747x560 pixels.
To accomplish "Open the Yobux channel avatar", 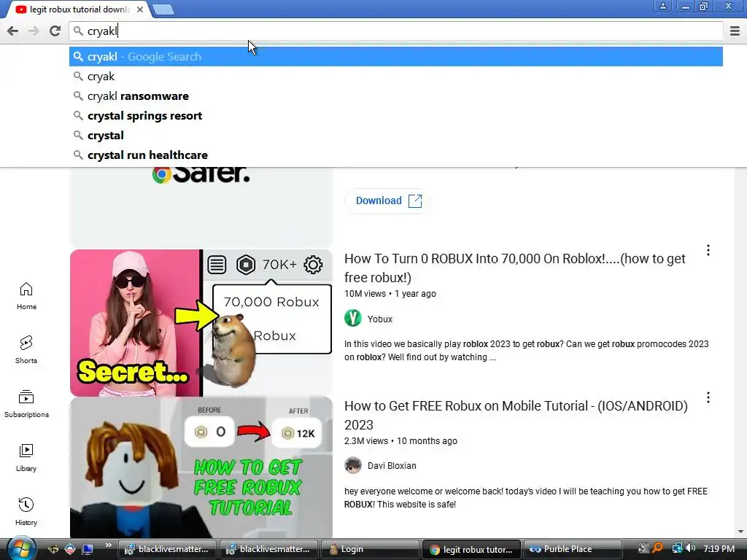I will click(353, 318).
